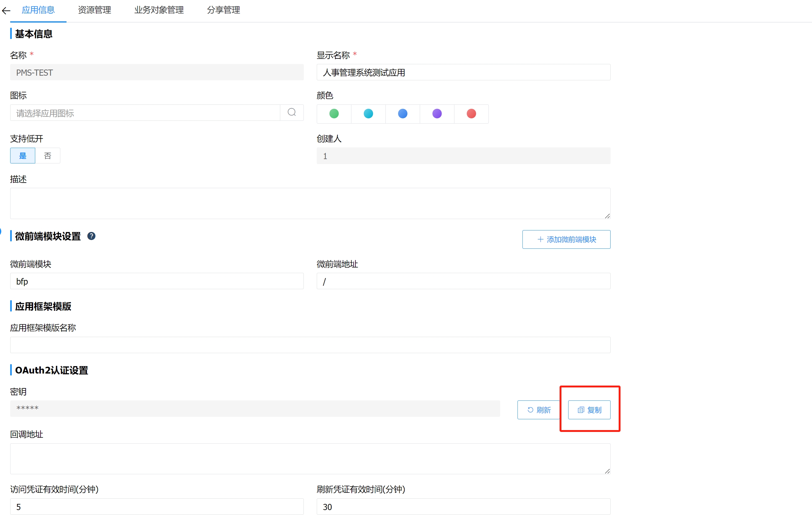Click the 复制 secret key copy button
Image resolution: width=812 pixels, height=528 pixels.
[589, 410]
